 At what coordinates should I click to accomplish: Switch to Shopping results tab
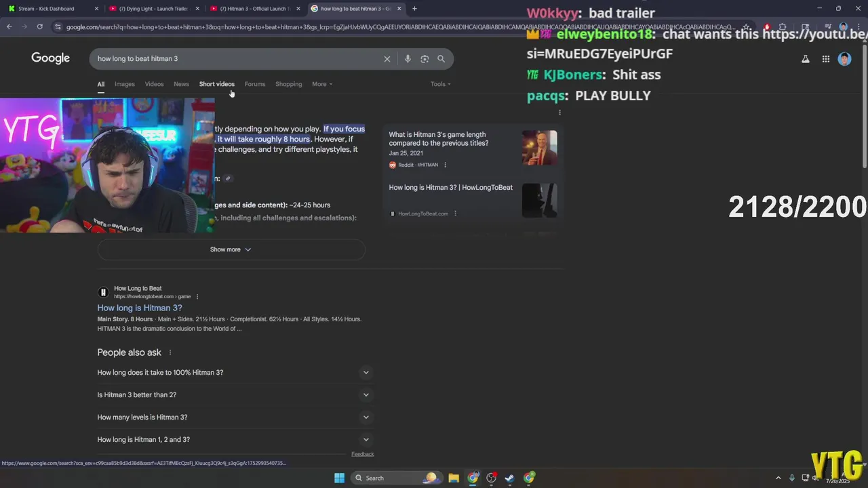288,84
